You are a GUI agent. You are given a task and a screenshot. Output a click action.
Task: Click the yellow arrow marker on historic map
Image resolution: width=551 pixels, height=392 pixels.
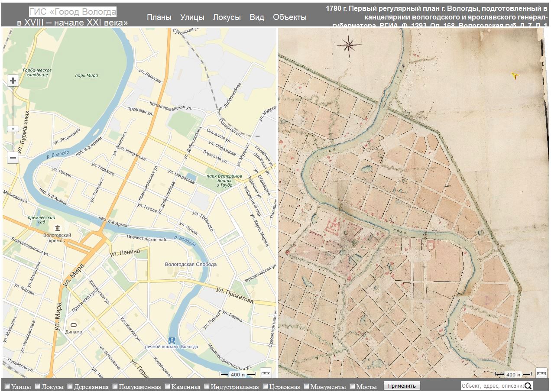(515, 76)
